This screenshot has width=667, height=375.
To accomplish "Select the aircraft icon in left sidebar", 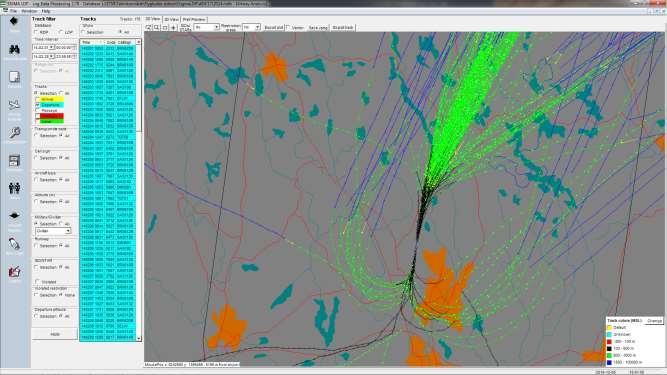I will click(x=14, y=105).
